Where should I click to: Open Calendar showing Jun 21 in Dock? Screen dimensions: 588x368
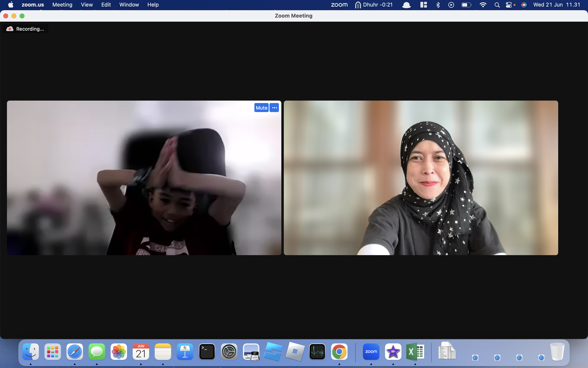click(x=141, y=351)
